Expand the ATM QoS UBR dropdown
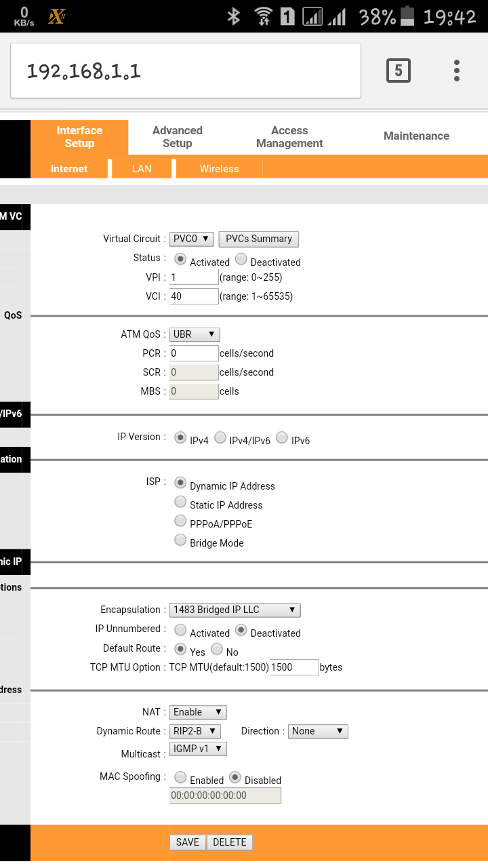 click(x=195, y=334)
